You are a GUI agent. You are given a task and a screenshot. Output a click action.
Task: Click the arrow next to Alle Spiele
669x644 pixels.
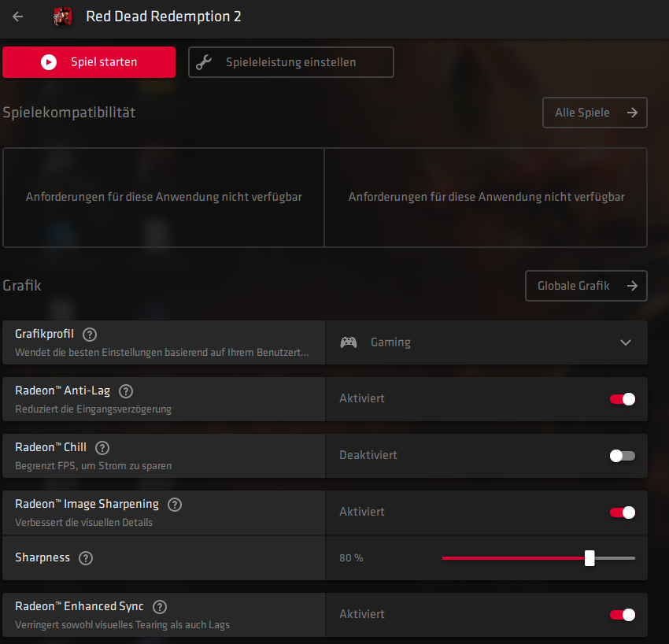point(632,113)
